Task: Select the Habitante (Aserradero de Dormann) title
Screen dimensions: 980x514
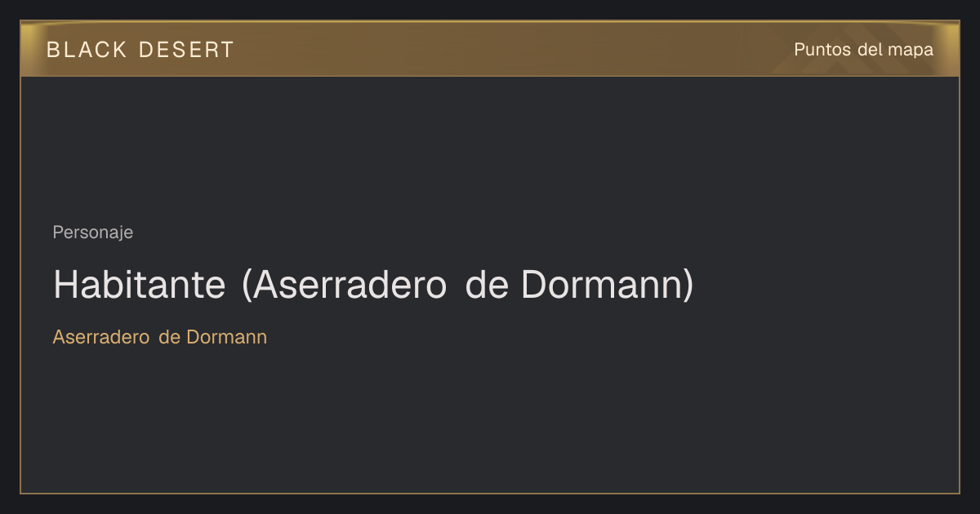Action: point(373,285)
